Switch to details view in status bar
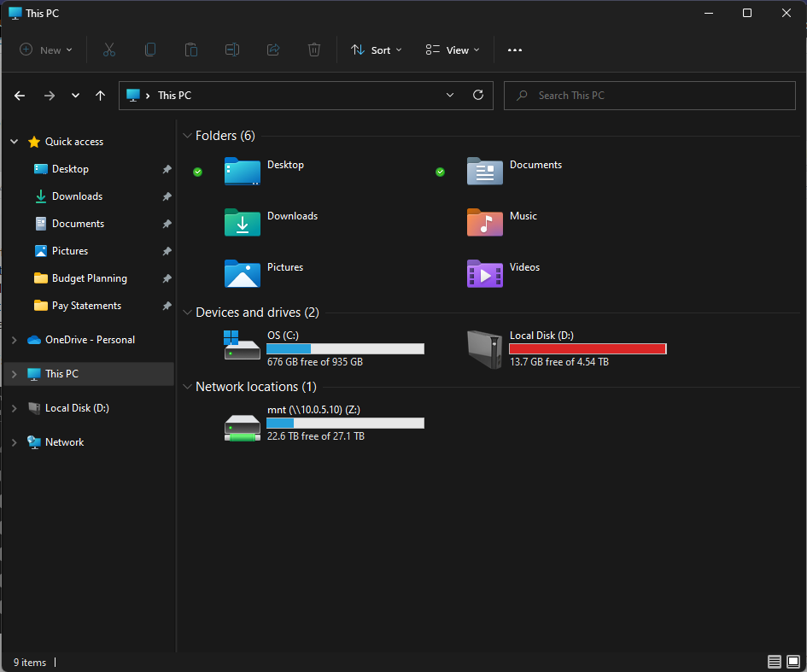The image size is (807, 672). [x=775, y=662]
